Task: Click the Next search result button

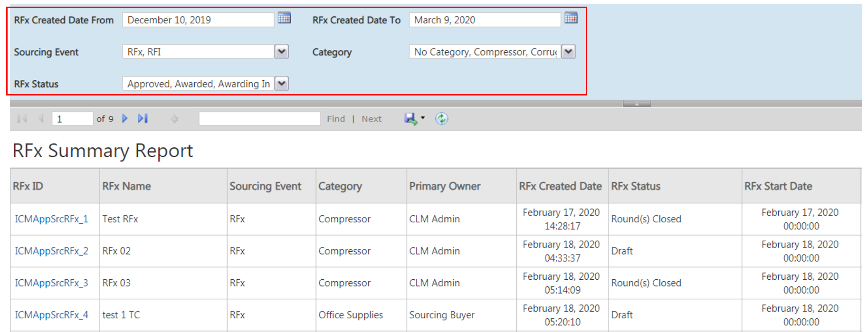Action: click(372, 119)
